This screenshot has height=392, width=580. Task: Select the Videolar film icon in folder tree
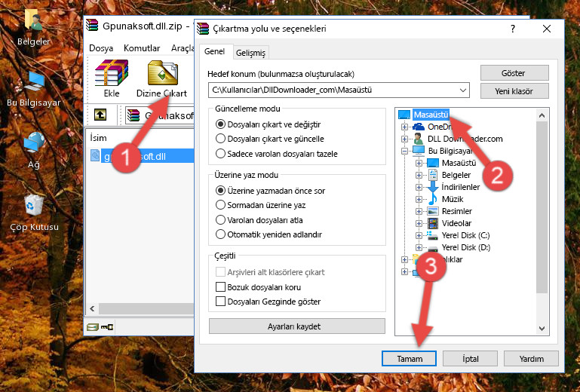pos(433,223)
